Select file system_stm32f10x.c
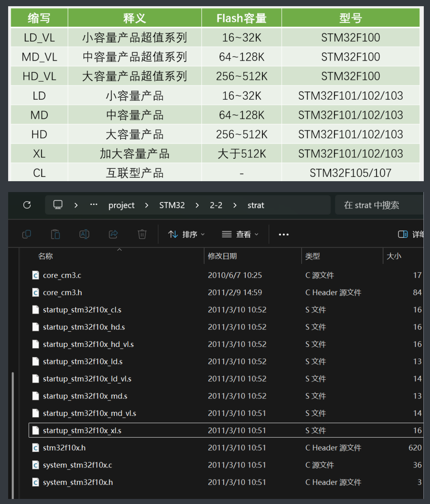Image resolution: width=430 pixels, height=504 pixels. (x=78, y=465)
